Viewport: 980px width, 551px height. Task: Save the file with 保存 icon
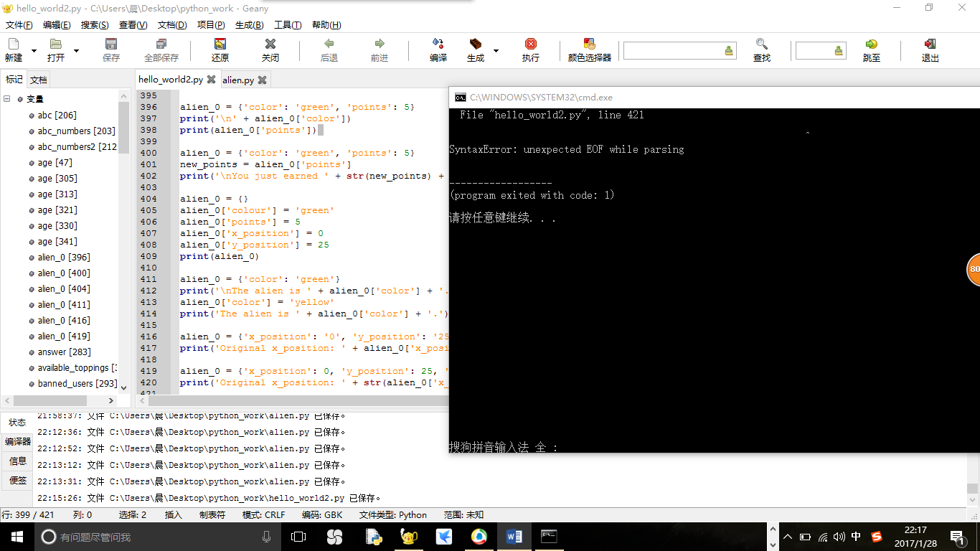111,50
